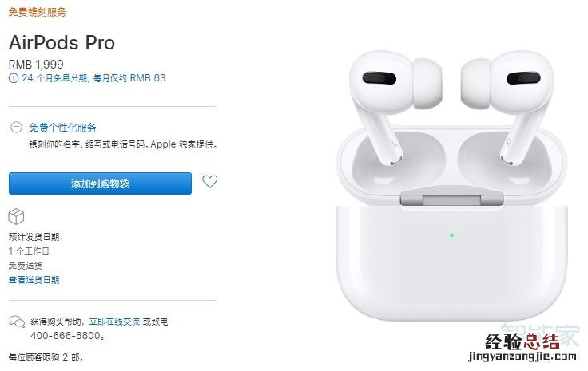Click the engraving personalization circle icon

[16, 128]
